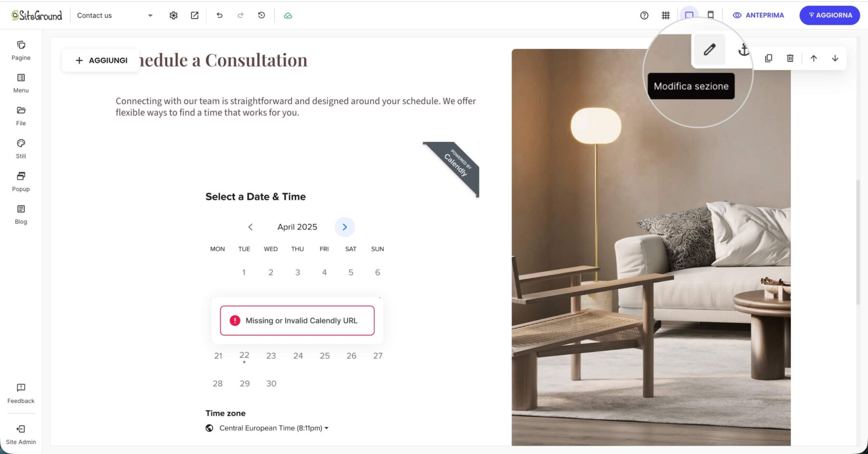
Task: Delete the section with trash icon
Action: coord(790,58)
